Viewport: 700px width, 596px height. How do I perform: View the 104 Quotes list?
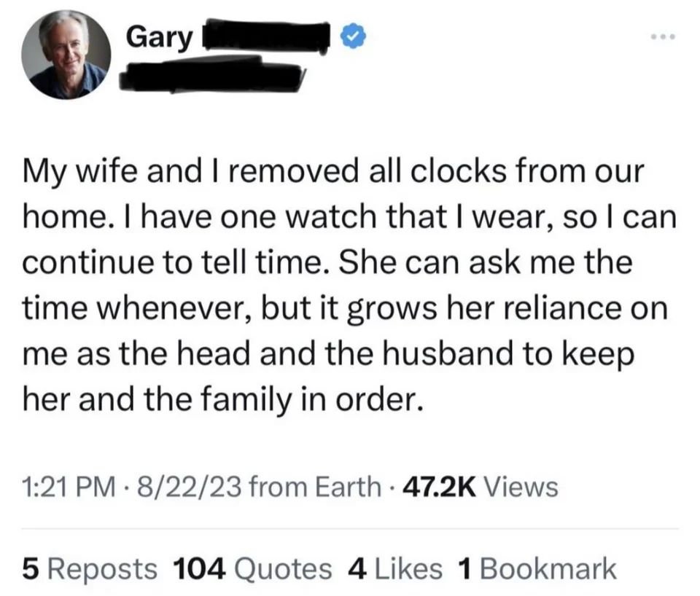(253, 569)
